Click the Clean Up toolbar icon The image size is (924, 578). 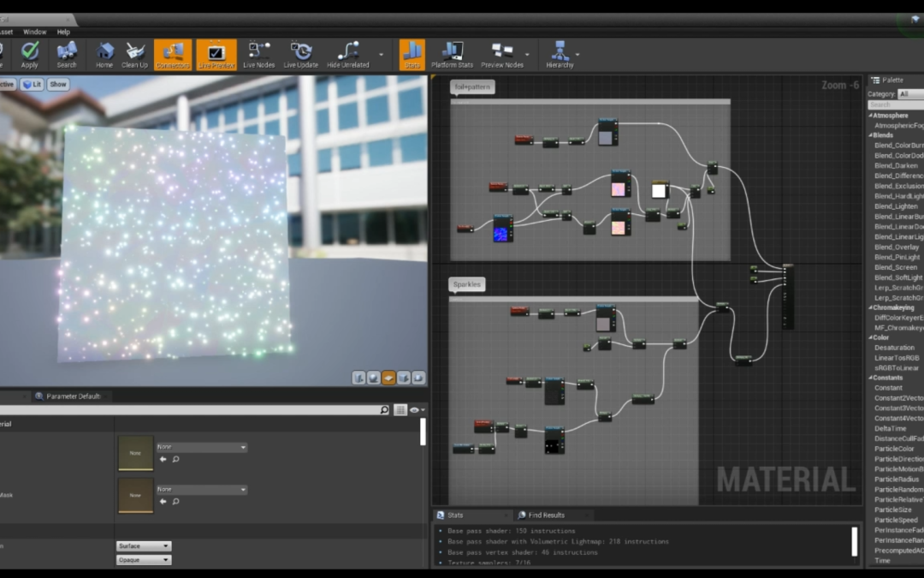[x=134, y=55]
